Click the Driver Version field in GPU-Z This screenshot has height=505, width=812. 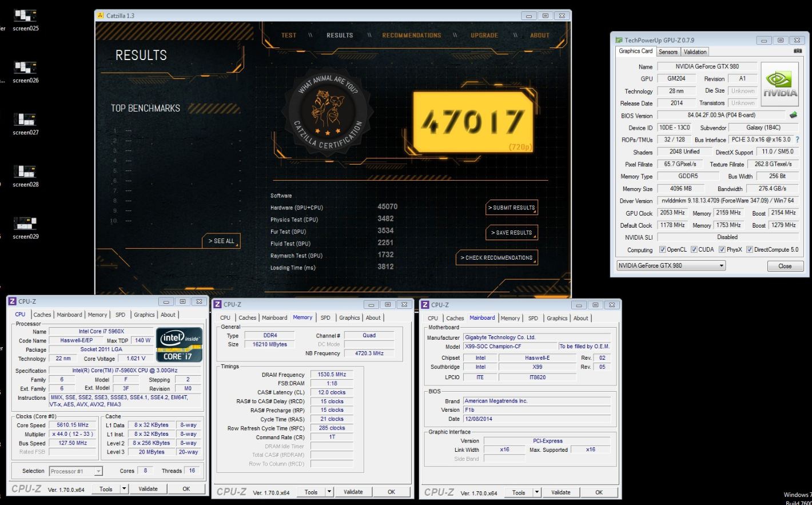pyautogui.click(x=728, y=201)
